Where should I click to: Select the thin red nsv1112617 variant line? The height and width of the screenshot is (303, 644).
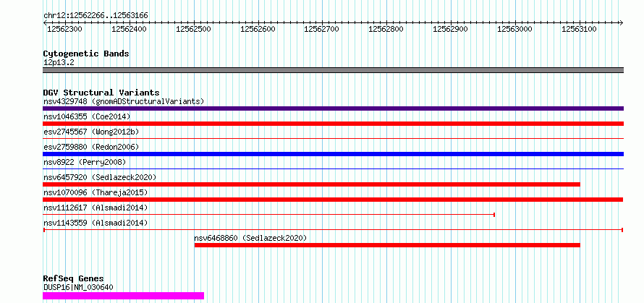[x=268, y=214]
